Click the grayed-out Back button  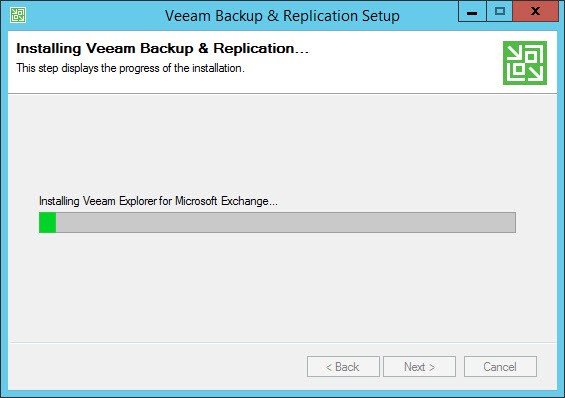tap(343, 367)
